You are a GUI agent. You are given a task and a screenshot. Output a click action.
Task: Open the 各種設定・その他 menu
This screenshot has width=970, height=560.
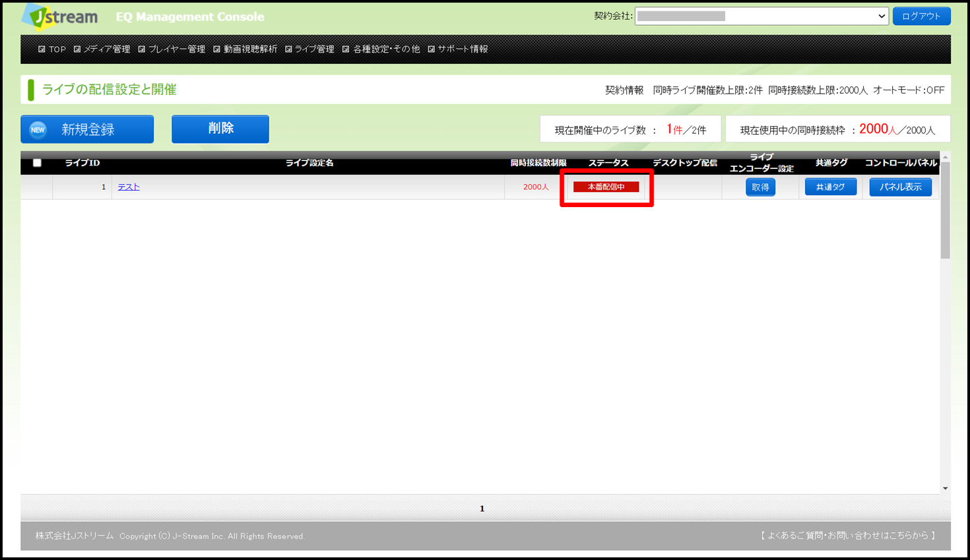[381, 49]
